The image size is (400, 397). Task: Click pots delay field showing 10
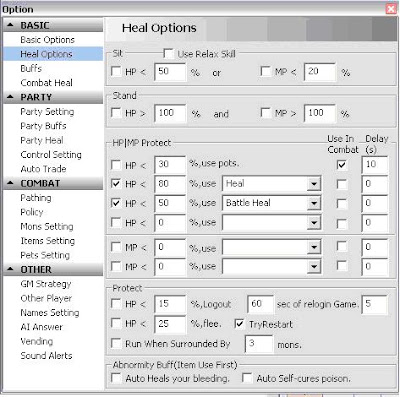(x=375, y=165)
